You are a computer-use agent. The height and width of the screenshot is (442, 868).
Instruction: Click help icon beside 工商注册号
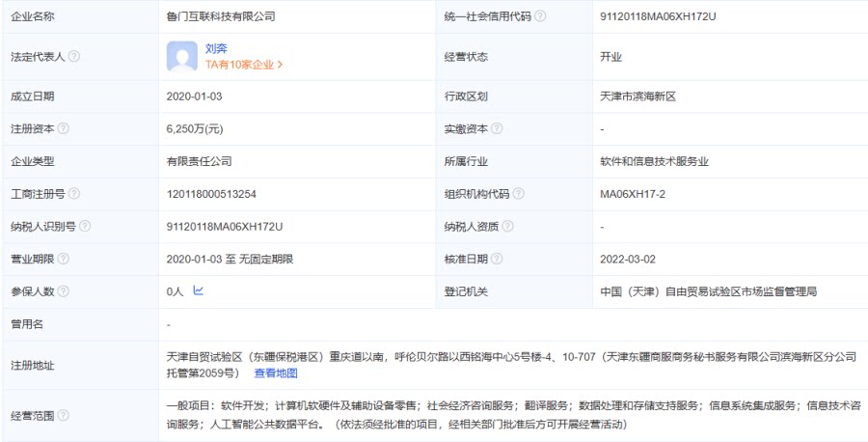[x=74, y=194]
